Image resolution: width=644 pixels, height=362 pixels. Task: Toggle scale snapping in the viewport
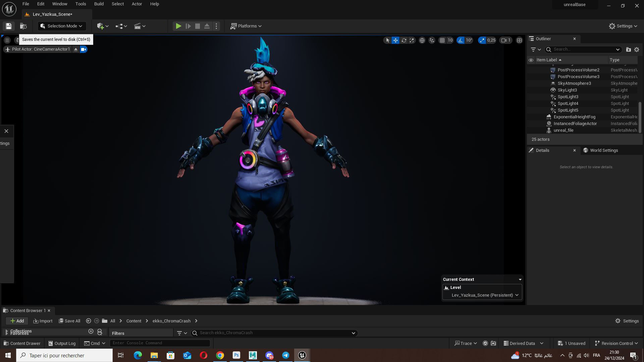tap(482, 40)
